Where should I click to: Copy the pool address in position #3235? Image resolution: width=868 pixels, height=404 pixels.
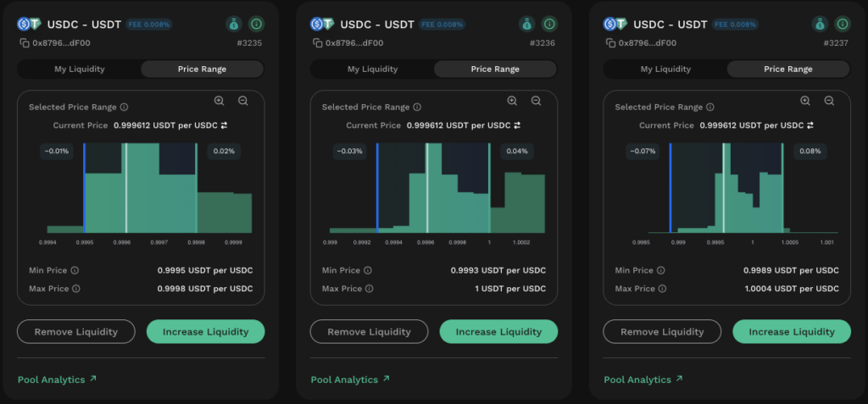[x=25, y=43]
